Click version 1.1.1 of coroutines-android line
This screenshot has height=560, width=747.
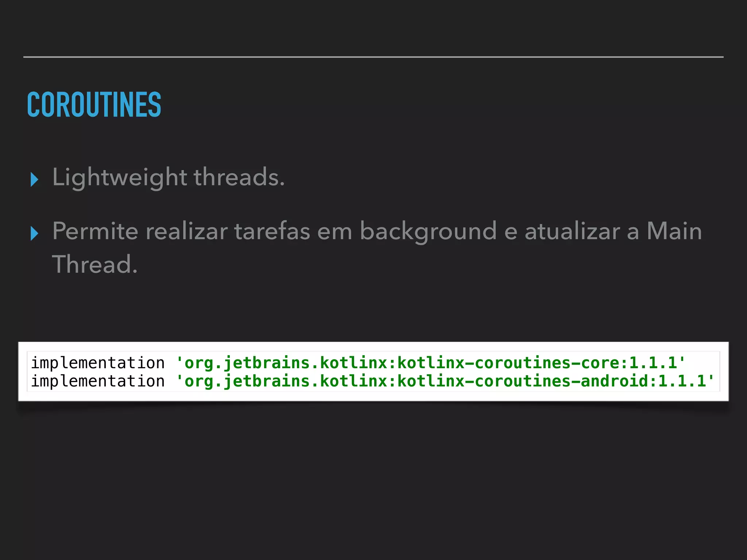point(682,381)
